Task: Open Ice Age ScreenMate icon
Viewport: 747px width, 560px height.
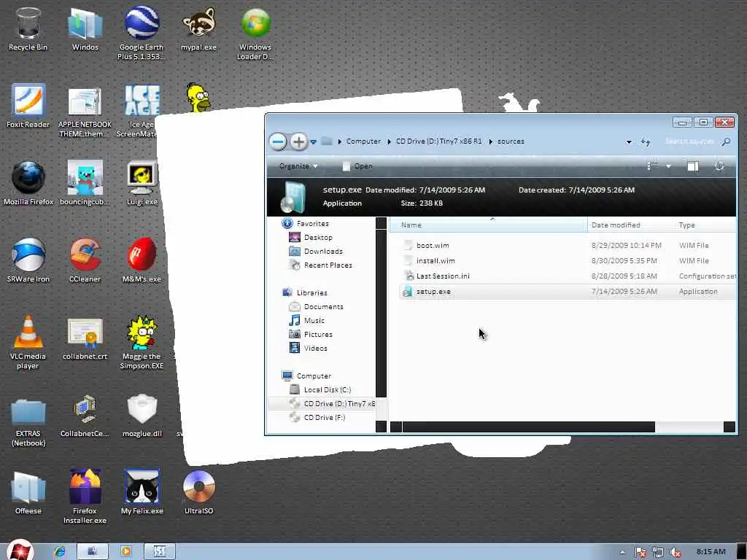Action: tap(139, 111)
